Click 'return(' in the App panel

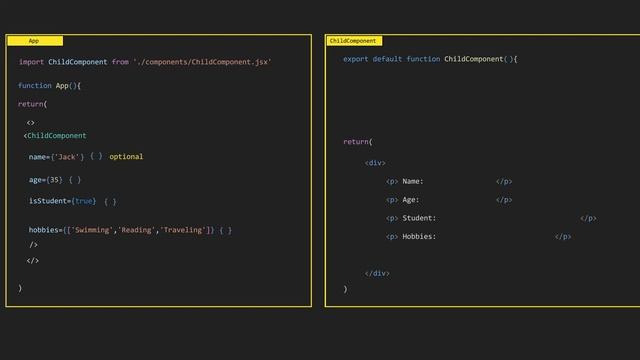tap(33, 104)
